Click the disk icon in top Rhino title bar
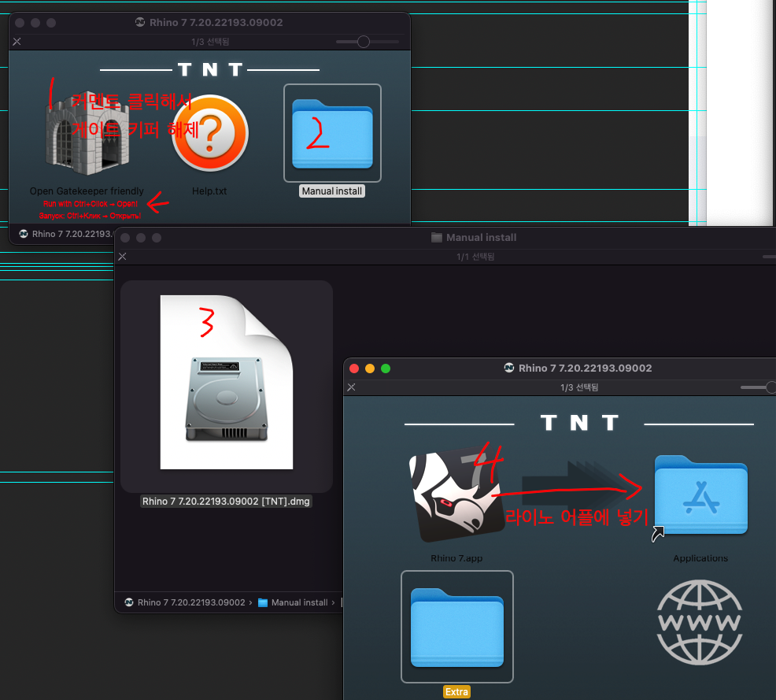 click(x=140, y=22)
